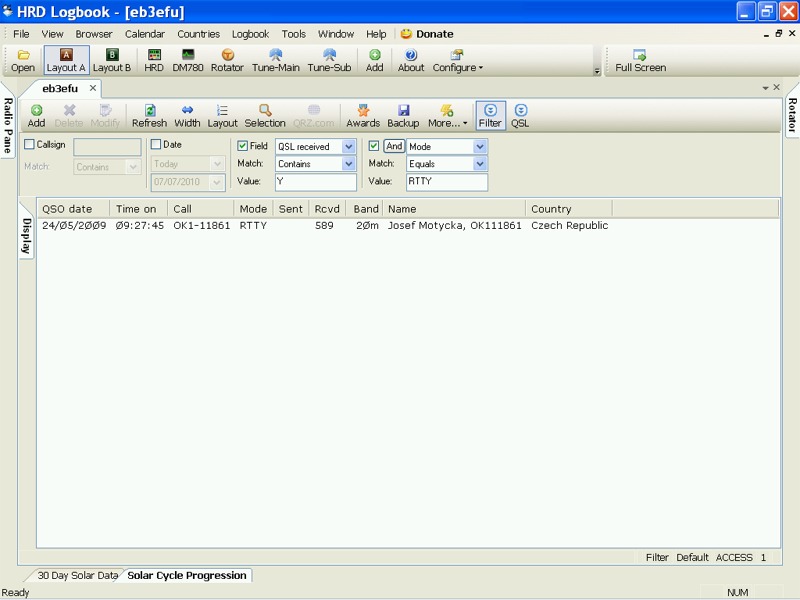This screenshot has height=600, width=800.
Task: Click Tune-Main icon
Action: point(276,60)
